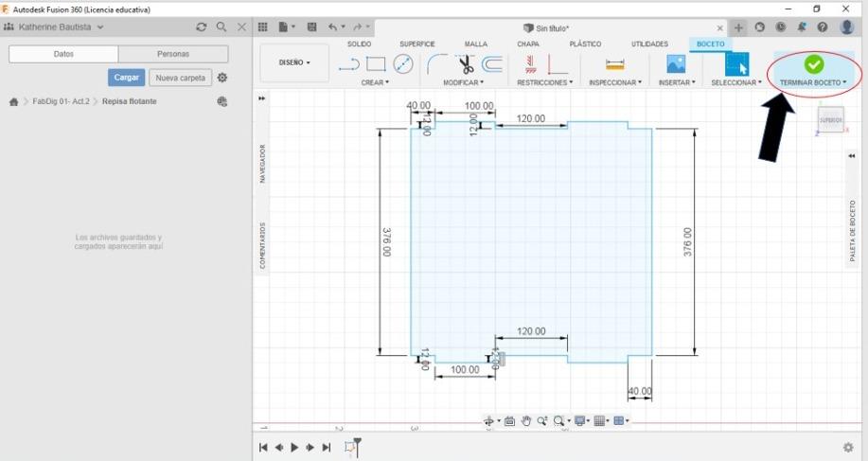Open timeline settings gear
Viewport: 868px width, 461px height.
tap(848, 447)
